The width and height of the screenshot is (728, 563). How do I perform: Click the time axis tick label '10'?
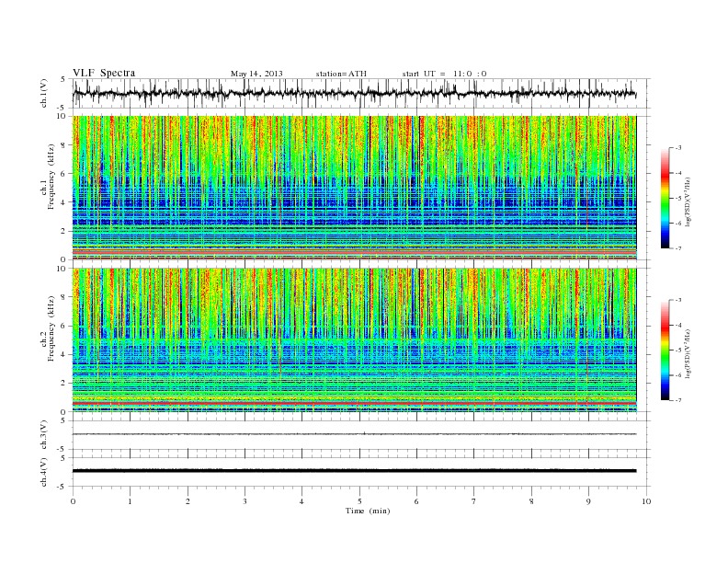(646, 501)
